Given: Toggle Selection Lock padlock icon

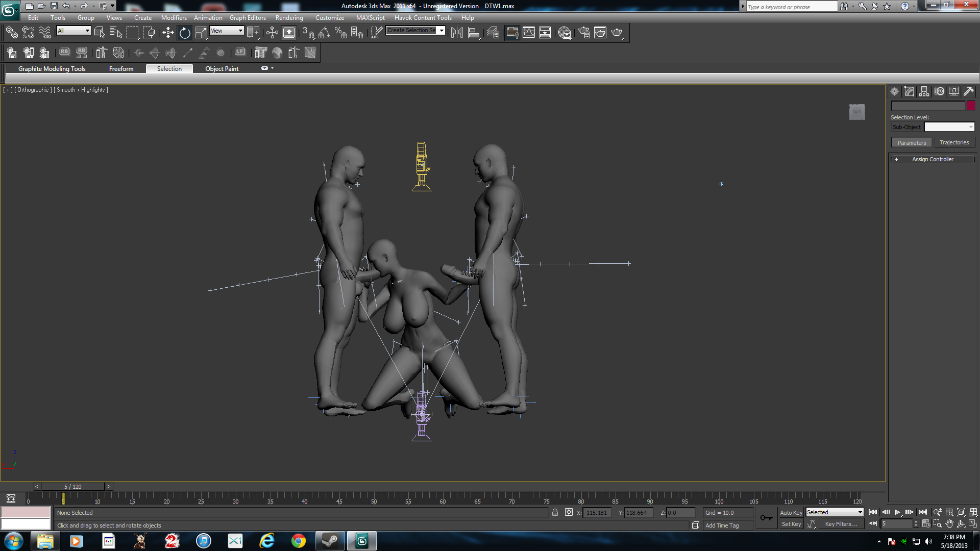Looking at the screenshot, I should click(x=555, y=512).
